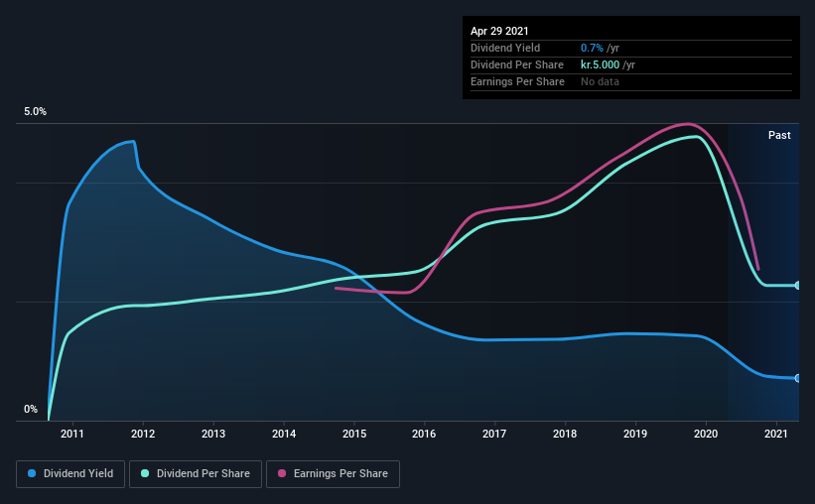
Task: Click the 2021 x-axis label
Action: [776, 434]
